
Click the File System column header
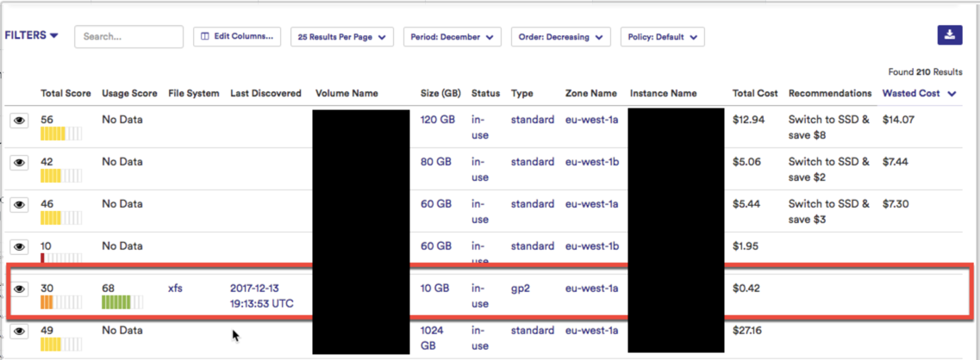click(194, 93)
